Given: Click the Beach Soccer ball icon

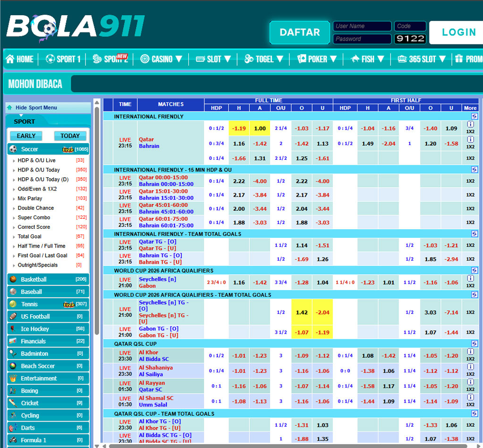Looking at the screenshot, I should (13, 366).
